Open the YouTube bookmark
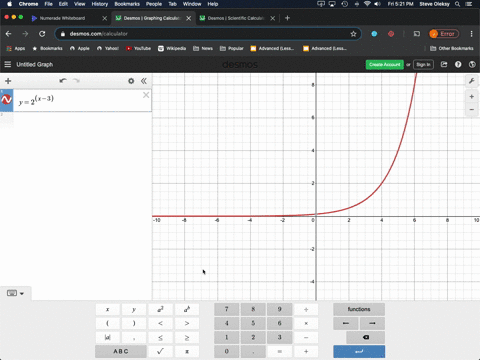 (x=138, y=48)
